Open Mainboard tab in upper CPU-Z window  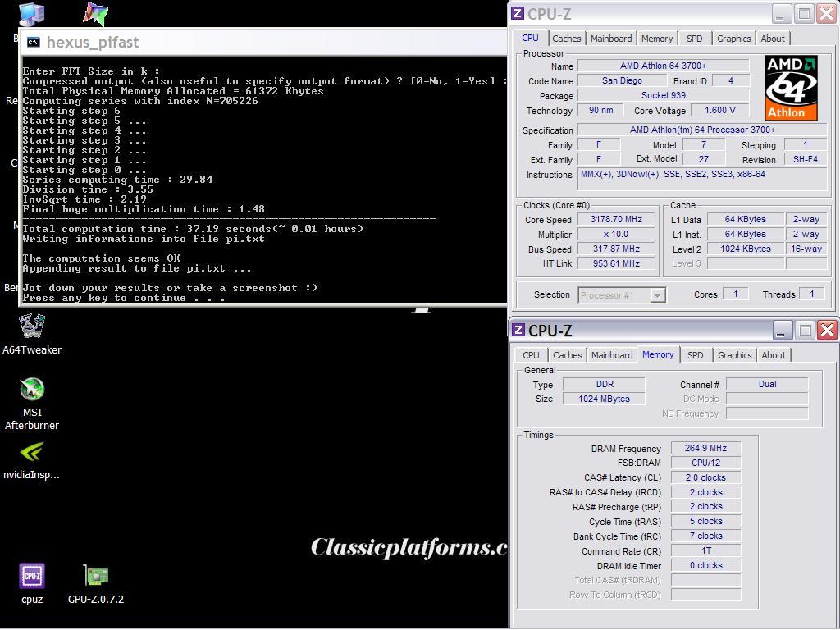(611, 39)
